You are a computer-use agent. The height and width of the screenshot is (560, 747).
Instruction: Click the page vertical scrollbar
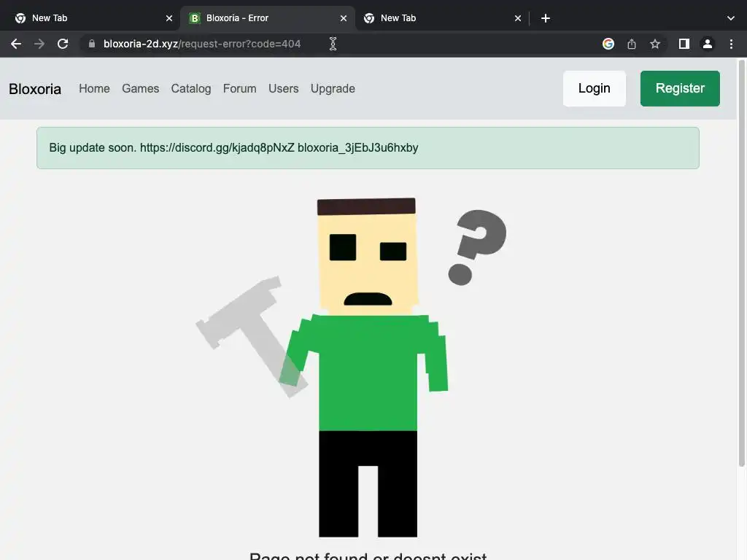742,263
